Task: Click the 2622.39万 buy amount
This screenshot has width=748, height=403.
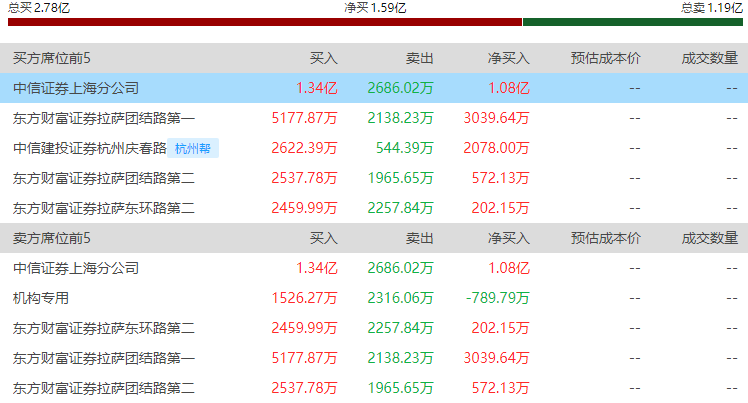Action: pos(304,148)
